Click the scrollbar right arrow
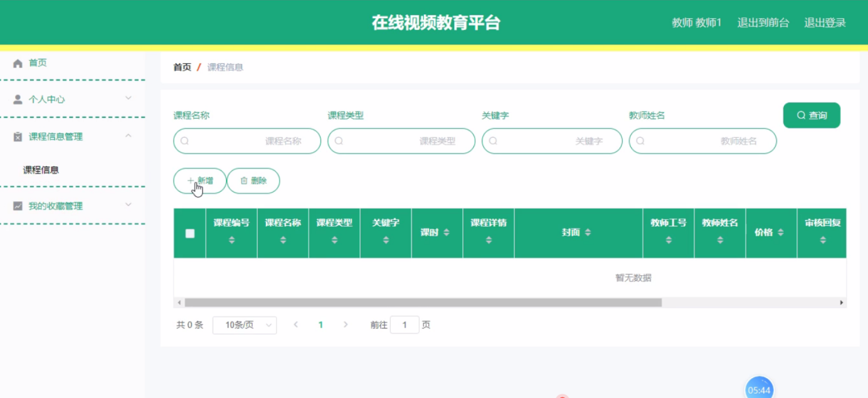 842,303
